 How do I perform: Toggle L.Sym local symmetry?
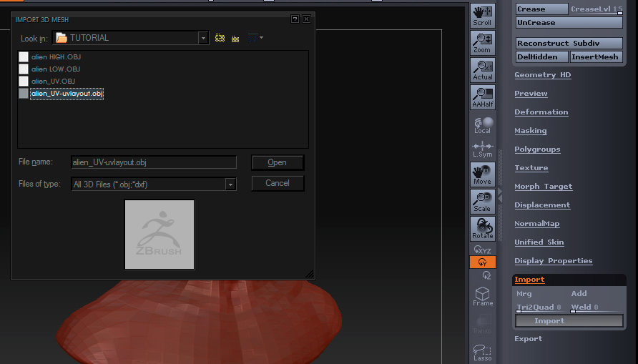point(483,149)
